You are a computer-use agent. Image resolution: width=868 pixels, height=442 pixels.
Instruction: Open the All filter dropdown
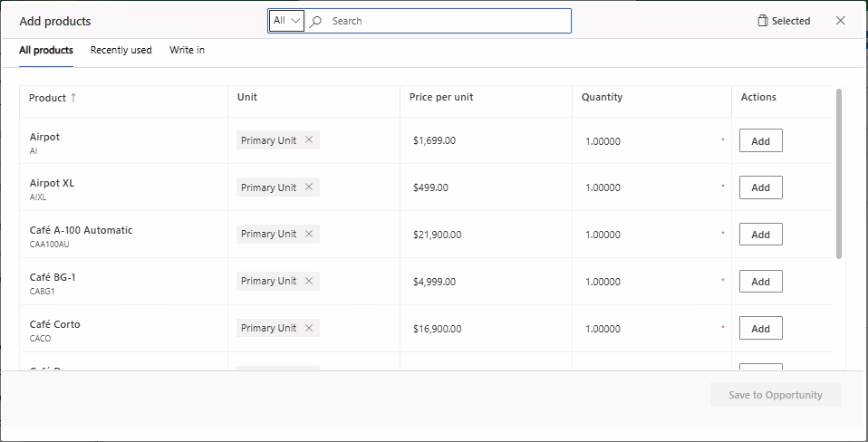point(286,21)
